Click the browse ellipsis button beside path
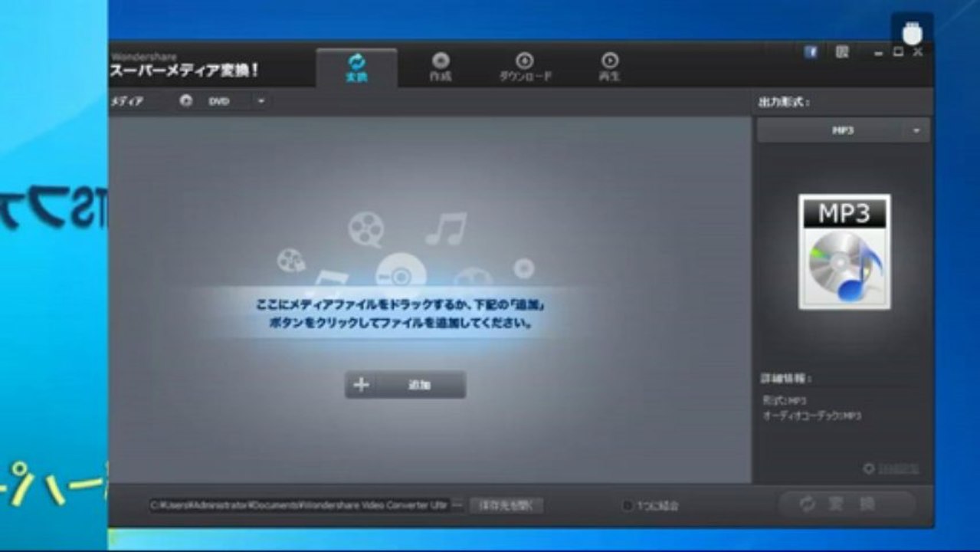The image size is (980, 552). coord(457,505)
